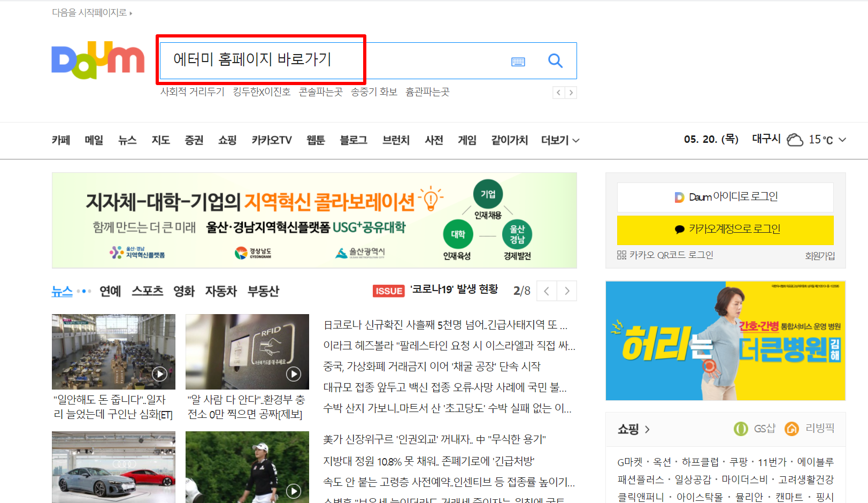The image size is (868, 503).
Task: Open 지도 from the service menu
Action: click(160, 140)
